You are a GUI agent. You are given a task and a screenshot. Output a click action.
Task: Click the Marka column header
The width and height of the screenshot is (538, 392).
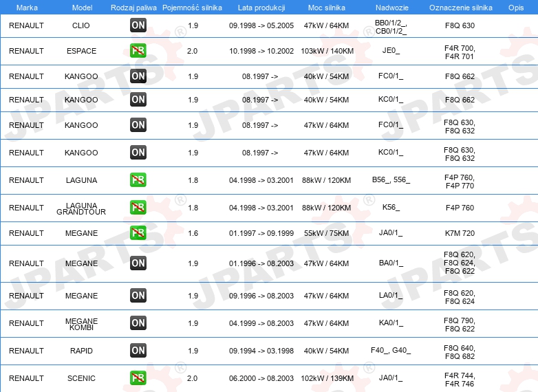pos(27,8)
